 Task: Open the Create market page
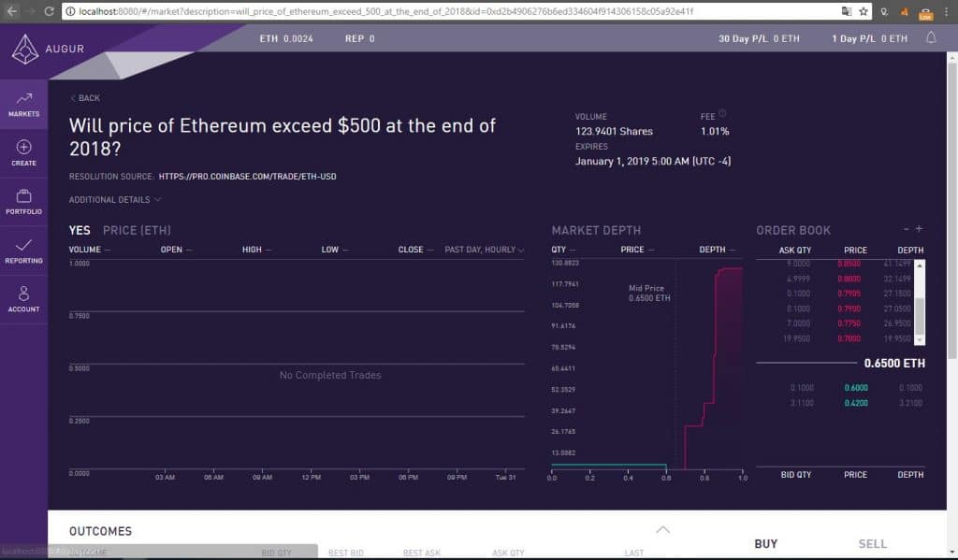pyautogui.click(x=23, y=153)
